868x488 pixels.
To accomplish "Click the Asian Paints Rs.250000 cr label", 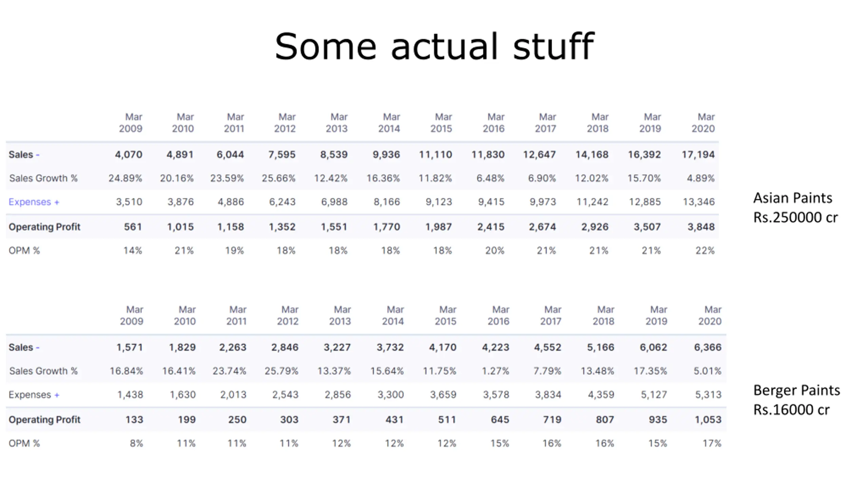I will pos(795,207).
